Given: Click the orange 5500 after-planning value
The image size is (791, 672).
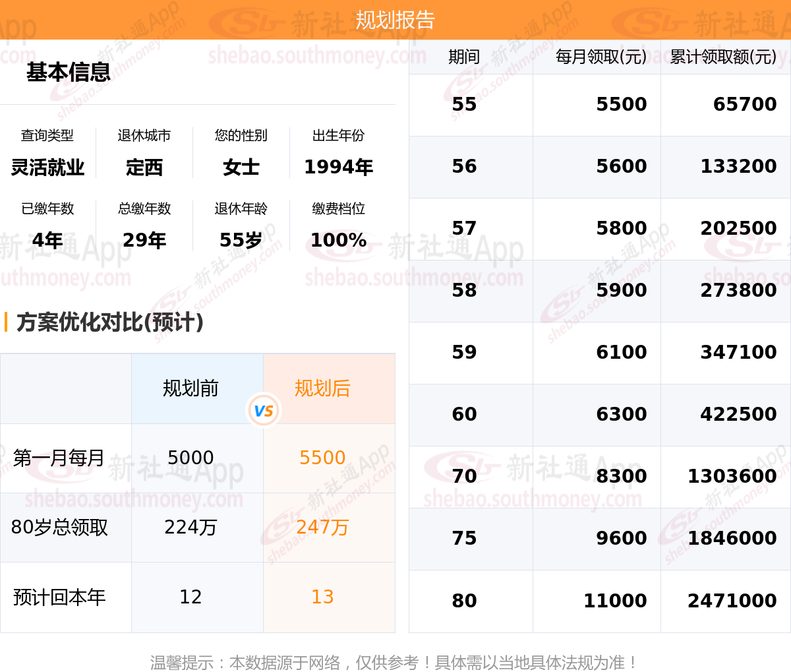Looking at the screenshot, I should (322, 458).
